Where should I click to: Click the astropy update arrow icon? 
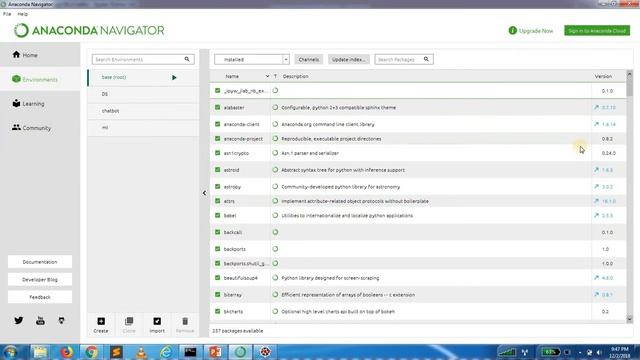596,186
